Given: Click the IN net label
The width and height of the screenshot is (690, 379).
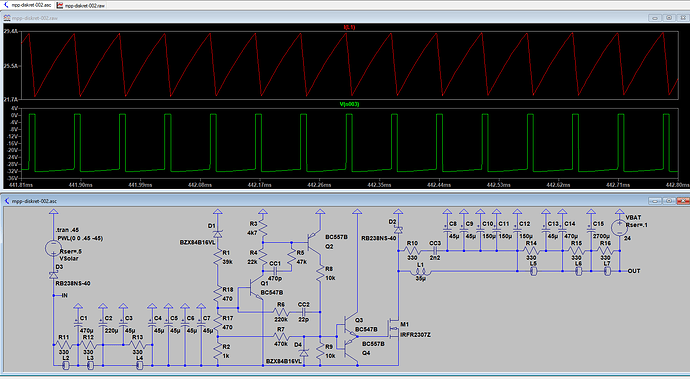Looking at the screenshot, I should (x=65, y=295).
